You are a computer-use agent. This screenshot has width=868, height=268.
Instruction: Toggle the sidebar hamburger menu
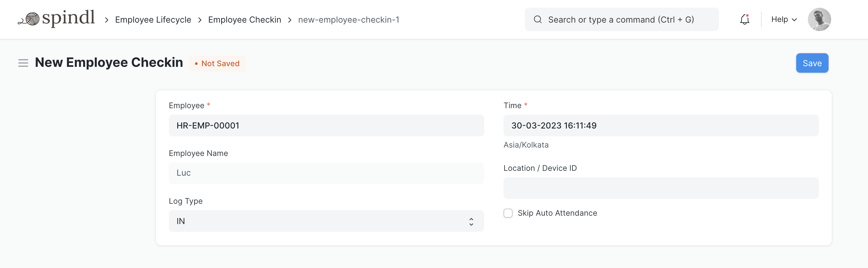coord(23,63)
